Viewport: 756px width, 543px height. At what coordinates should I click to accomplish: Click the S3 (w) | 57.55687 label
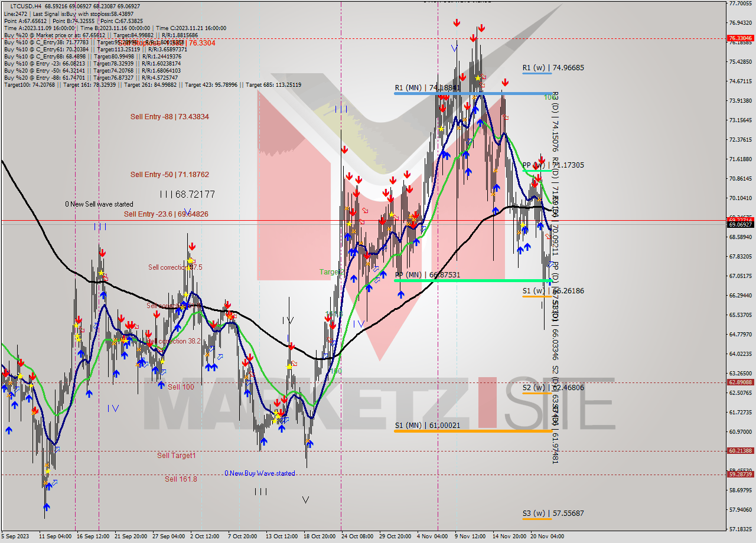click(553, 513)
